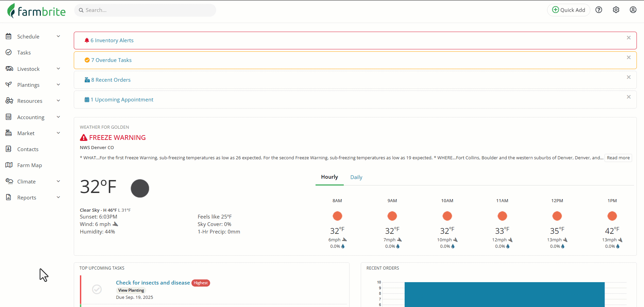Expand the Schedule menu chevron

coord(58,36)
